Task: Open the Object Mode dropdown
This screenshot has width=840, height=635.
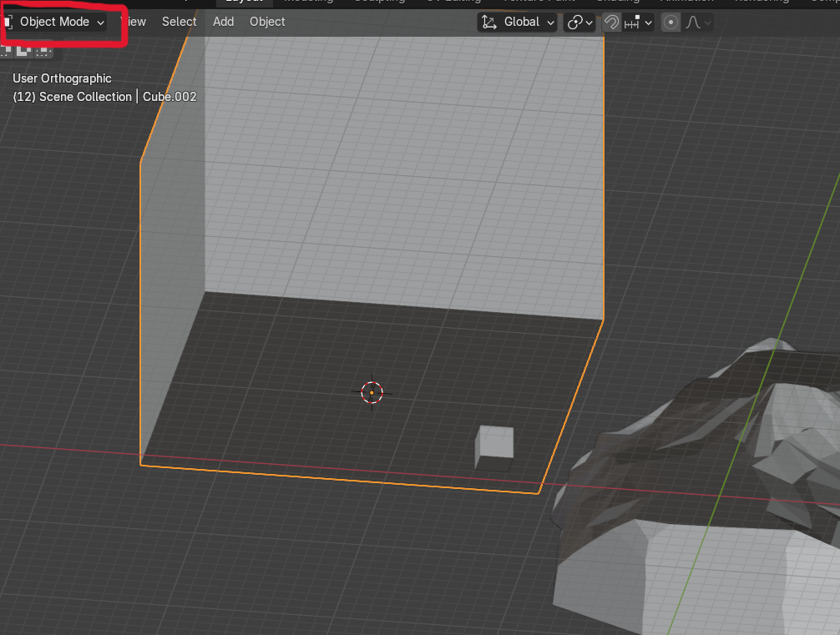Action: [55, 22]
